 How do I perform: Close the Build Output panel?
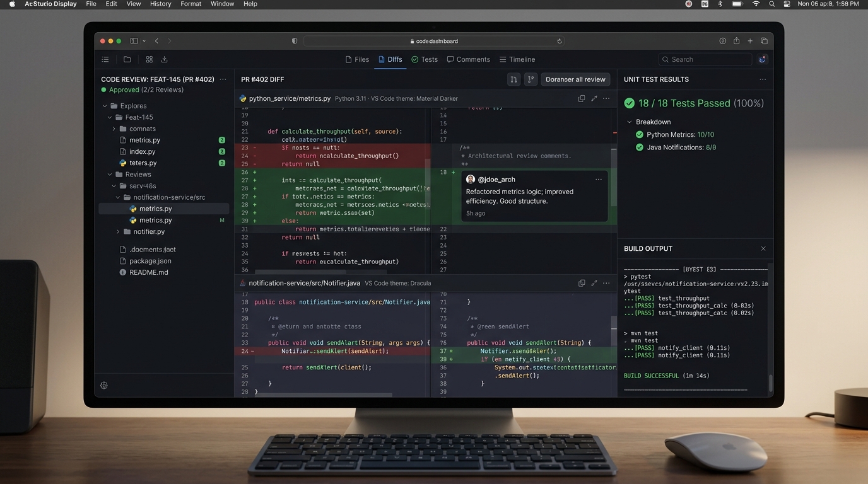tap(763, 249)
